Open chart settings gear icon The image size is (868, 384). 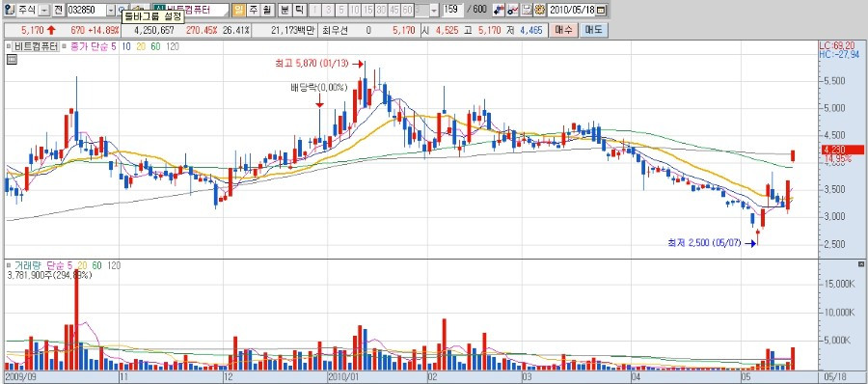(x=539, y=10)
